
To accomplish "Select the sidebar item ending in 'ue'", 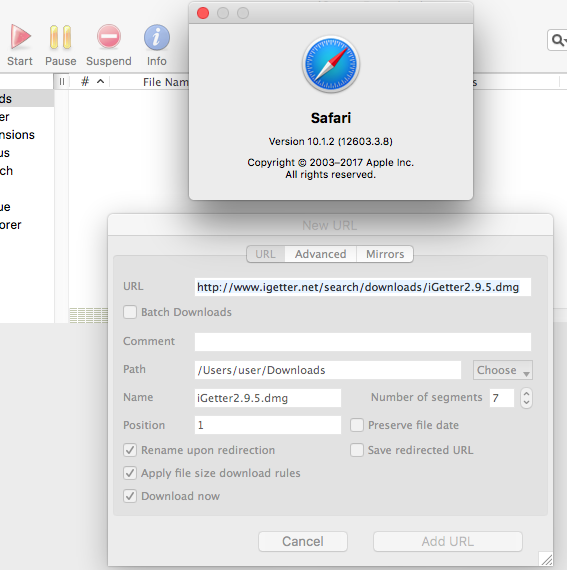I will click(x=27, y=207).
